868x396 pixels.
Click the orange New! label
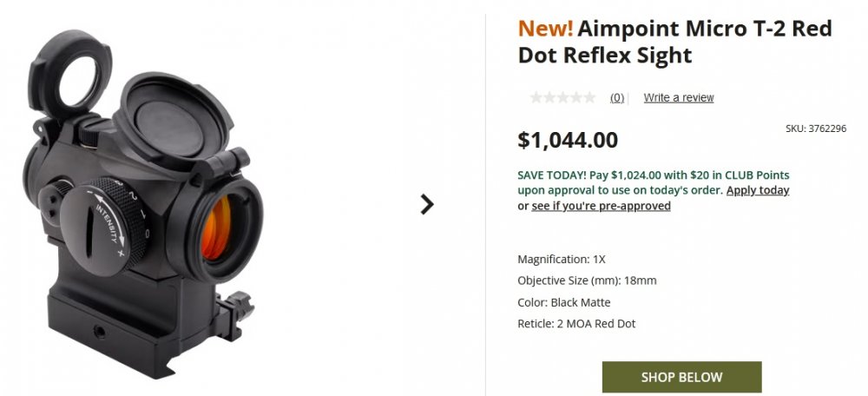tap(545, 28)
